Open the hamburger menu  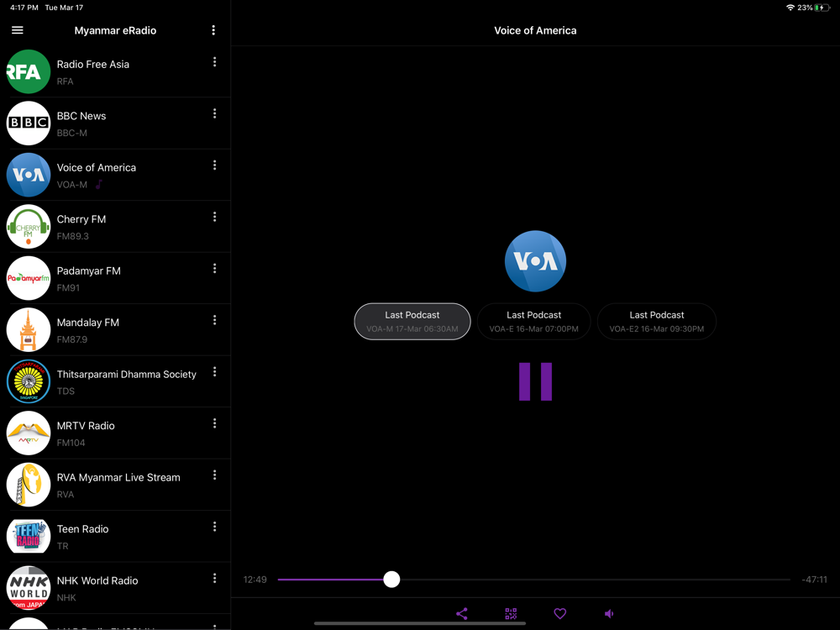tap(17, 30)
